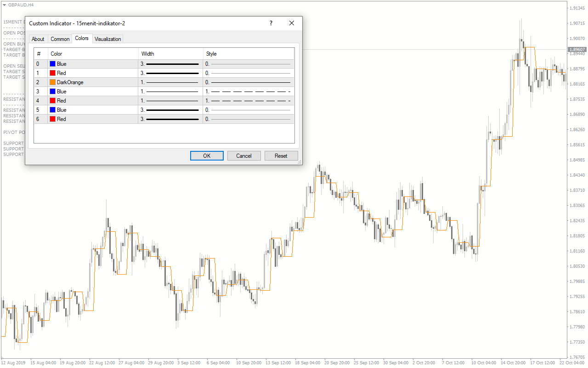Open the width selector for row 1
Viewport: 588px width, 368px height.
pos(170,73)
